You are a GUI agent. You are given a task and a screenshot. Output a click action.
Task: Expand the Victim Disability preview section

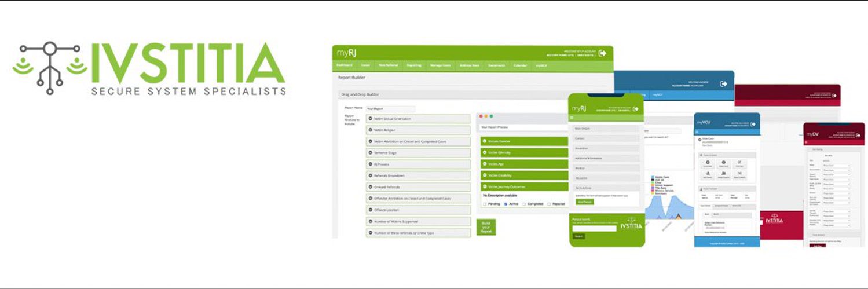[525, 175]
